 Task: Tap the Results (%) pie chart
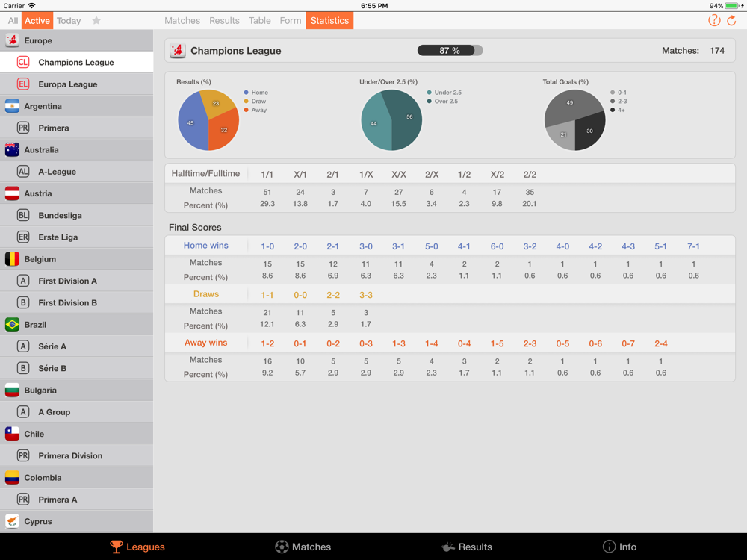pos(208,120)
